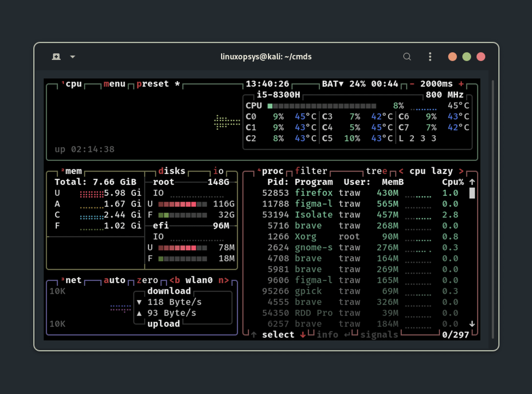The width and height of the screenshot is (532, 394).
Task: Open the btop menu
Action: tap(114, 84)
